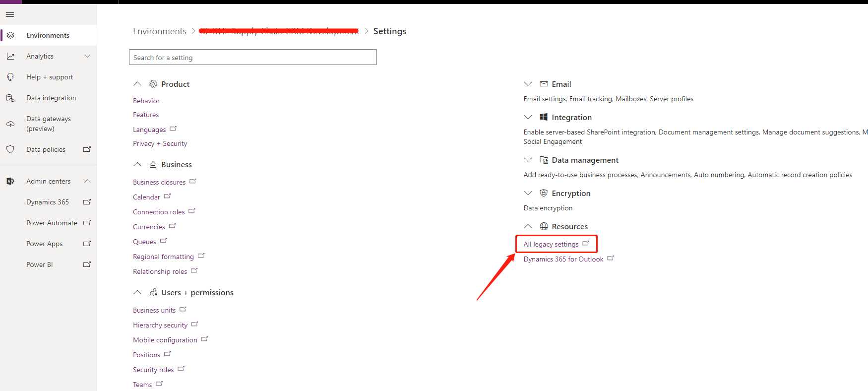The height and width of the screenshot is (391, 868).
Task: Click the Integration Windows logo icon
Action: point(544,117)
